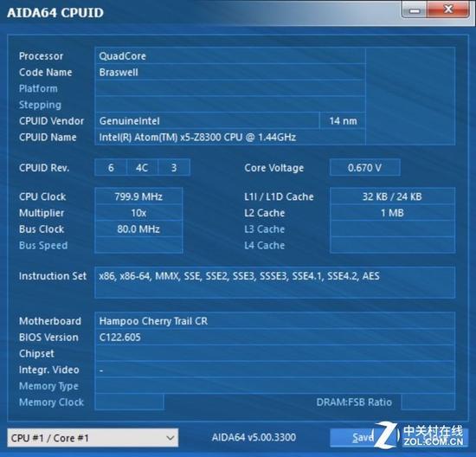Click CPUID Rev. value 4C

[x=142, y=168]
